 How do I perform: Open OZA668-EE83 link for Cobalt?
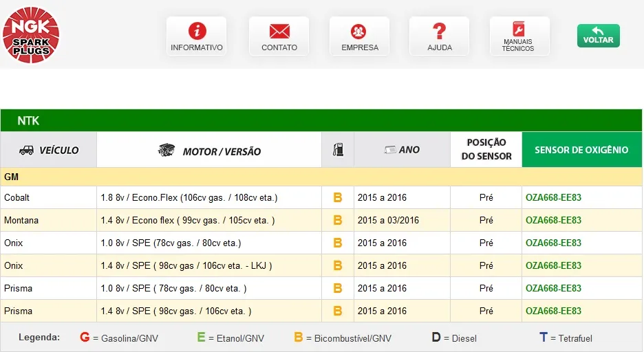[x=553, y=197]
